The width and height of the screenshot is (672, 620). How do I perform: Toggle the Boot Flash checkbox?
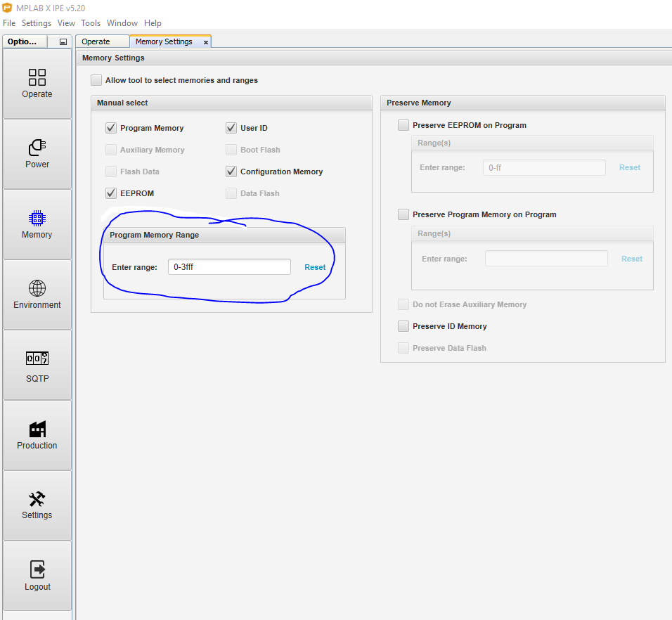tap(231, 150)
